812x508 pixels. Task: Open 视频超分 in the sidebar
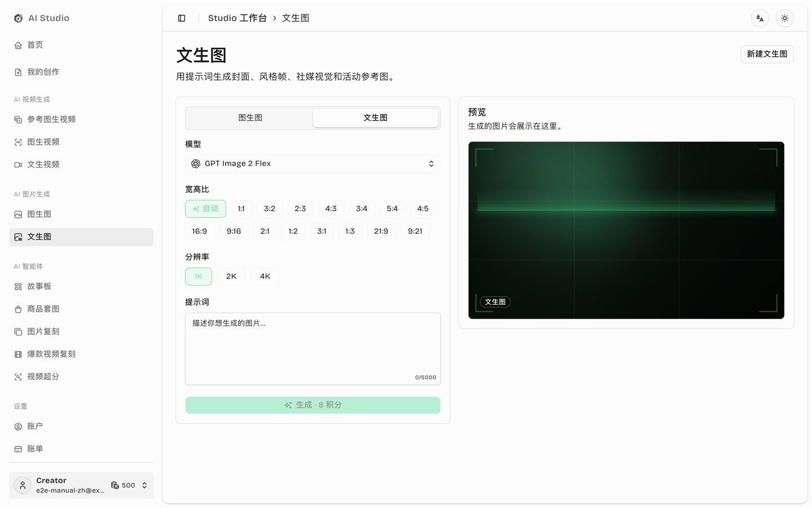81,377
